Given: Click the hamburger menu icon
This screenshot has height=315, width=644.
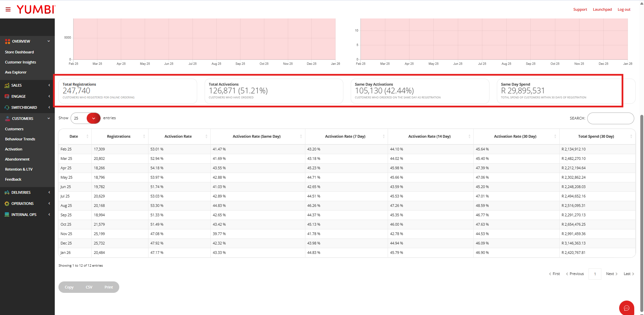Looking at the screenshot, I should (8, 9).
